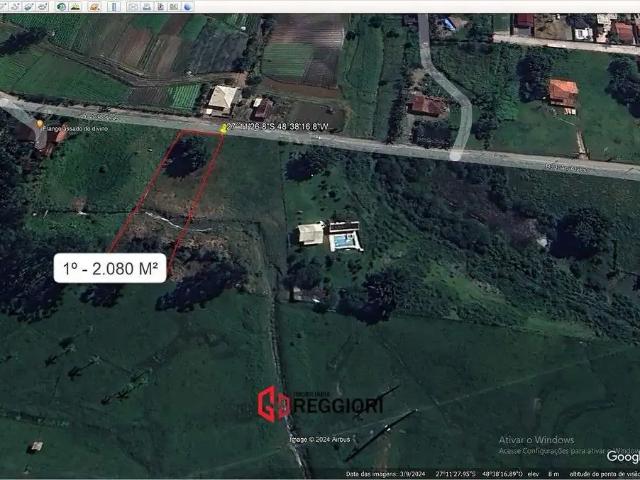
Task: Click the yellow placemark pin on the road
Action: coord(223,129)
